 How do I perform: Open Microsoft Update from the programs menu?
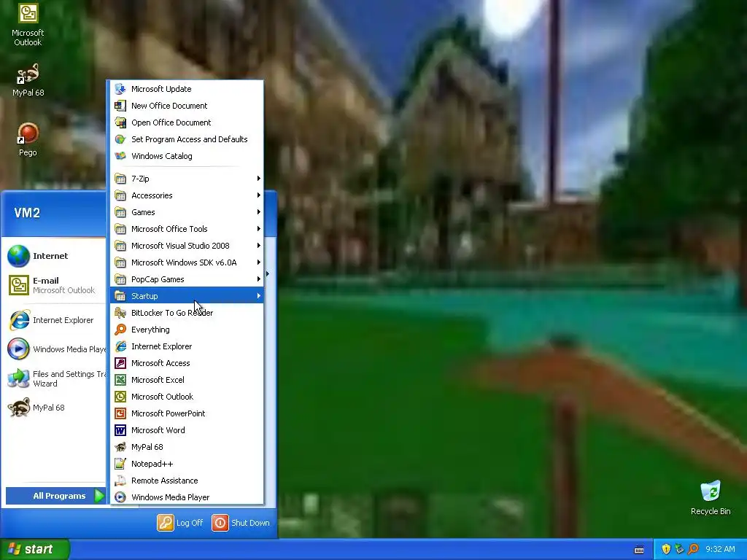point(186,89)
